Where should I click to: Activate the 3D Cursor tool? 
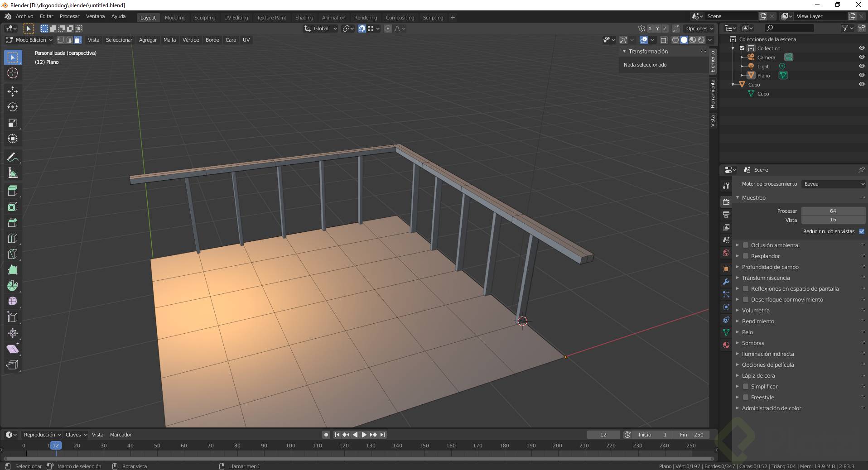[x=13, y=73]
